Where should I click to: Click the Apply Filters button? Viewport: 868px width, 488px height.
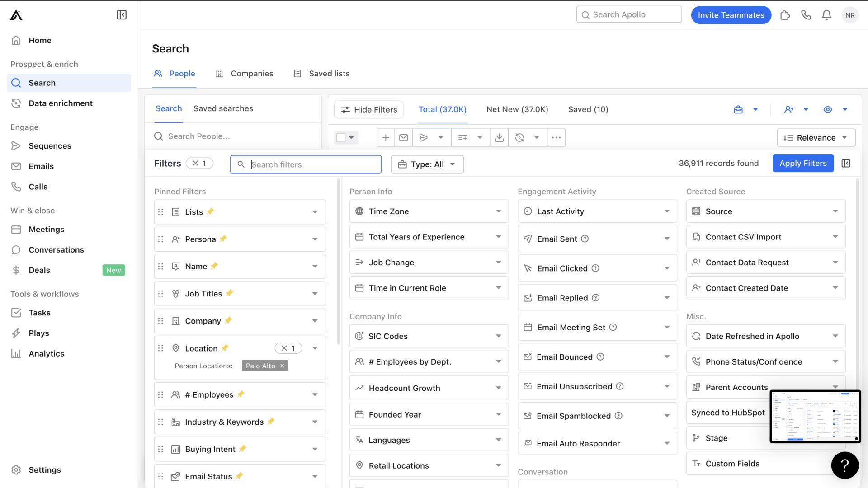803,163
